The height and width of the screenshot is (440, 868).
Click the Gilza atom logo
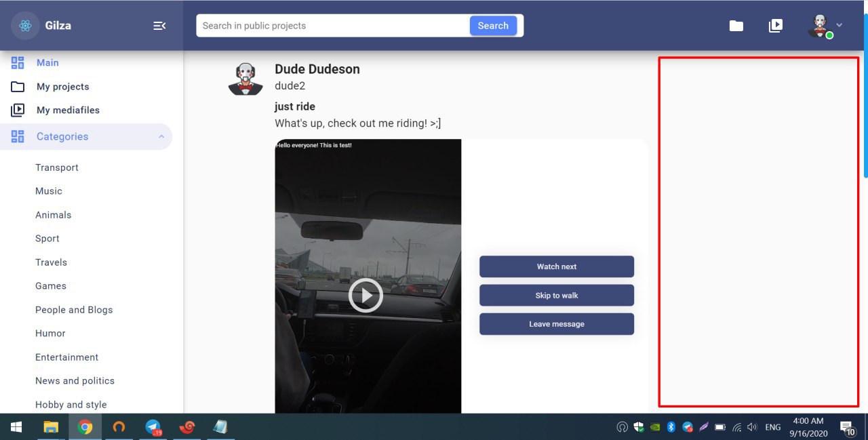point(25,26)
